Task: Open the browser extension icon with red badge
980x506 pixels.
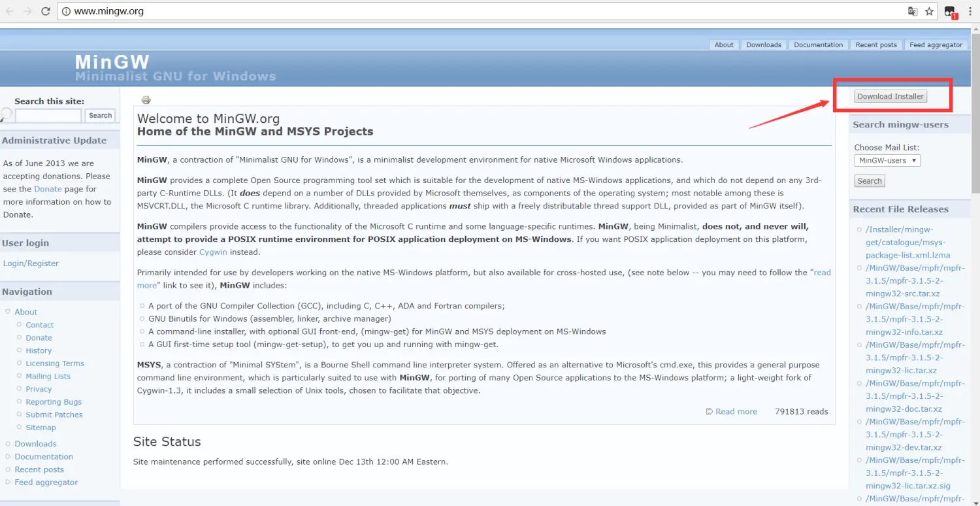Action: pyautogui.click(x=951, y=12)
